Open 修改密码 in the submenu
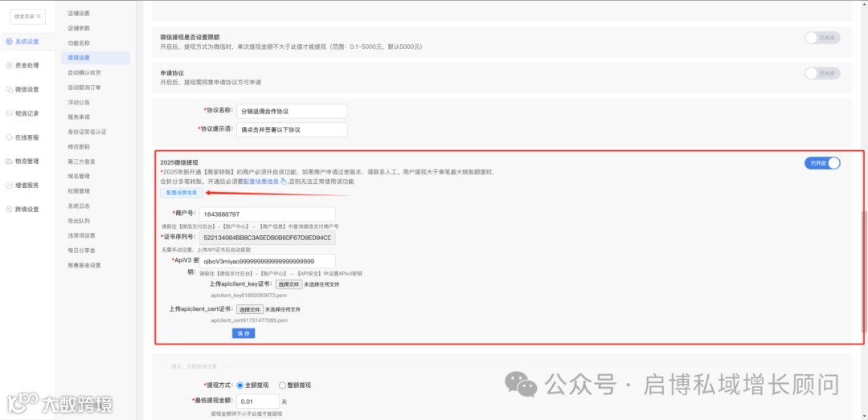The height and width of the screenshot is (420, 868). [79, 147]
